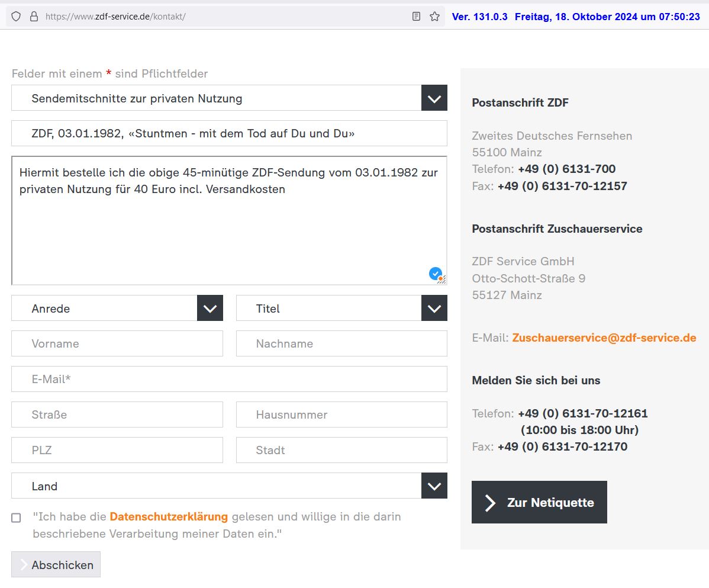Click into the Vorname field
Viewport: 709px width, 588px height.
[x=117, y=344]
